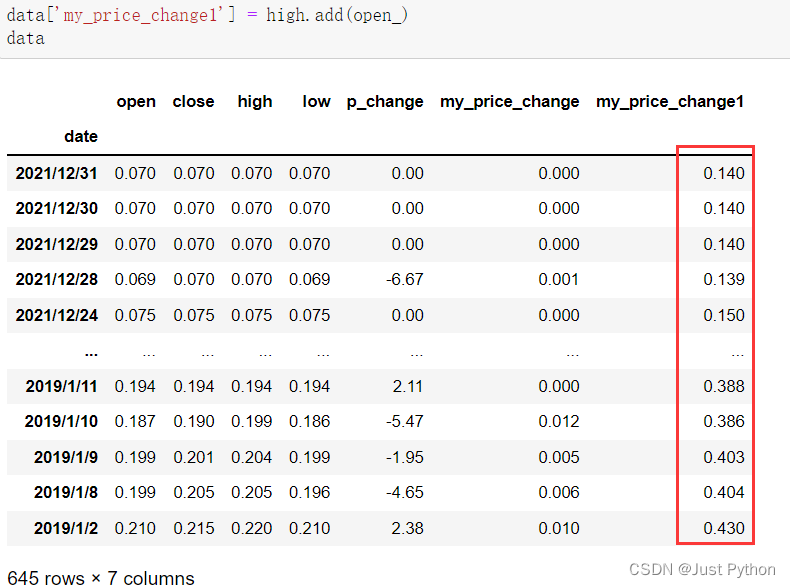Click close value 0.201
This screenshot has width=790, height=588.
[194, 458]
